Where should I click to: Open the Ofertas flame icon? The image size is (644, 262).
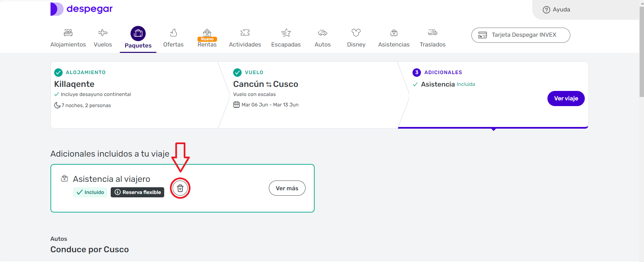[173, 33]
